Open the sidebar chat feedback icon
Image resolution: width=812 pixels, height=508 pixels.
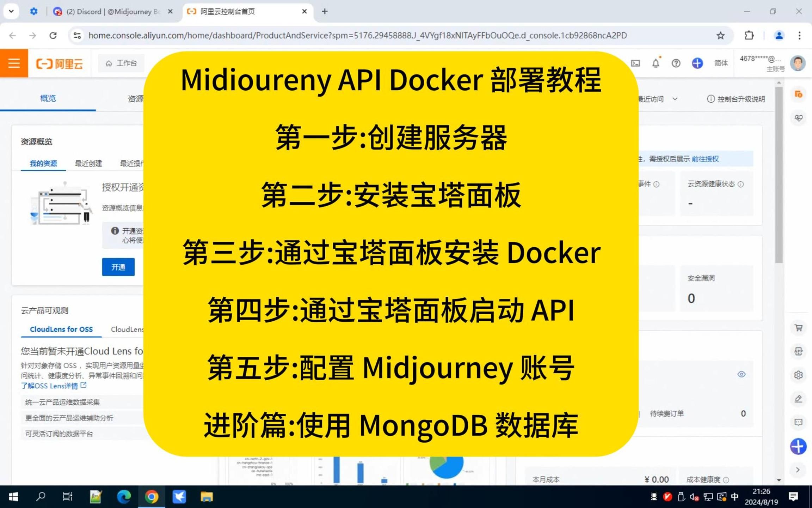pos(798,422)
